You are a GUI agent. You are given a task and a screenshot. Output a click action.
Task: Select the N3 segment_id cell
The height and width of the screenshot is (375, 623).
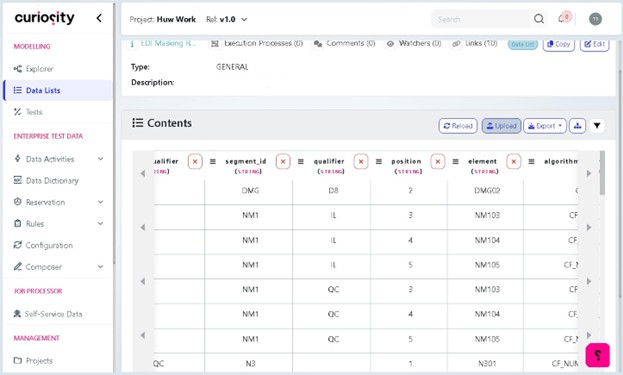click(x=250, y=363)
